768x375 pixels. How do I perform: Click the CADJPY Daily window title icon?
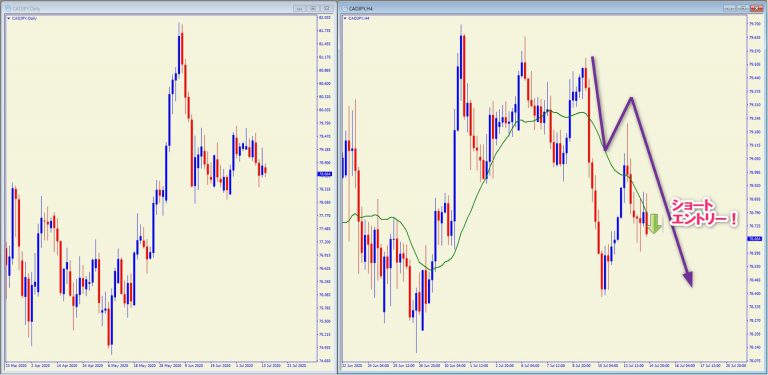point(7,8)
